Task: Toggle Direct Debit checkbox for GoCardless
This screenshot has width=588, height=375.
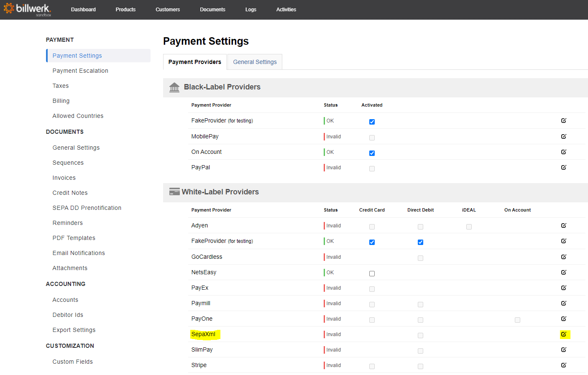Action: tap(420, 258)
